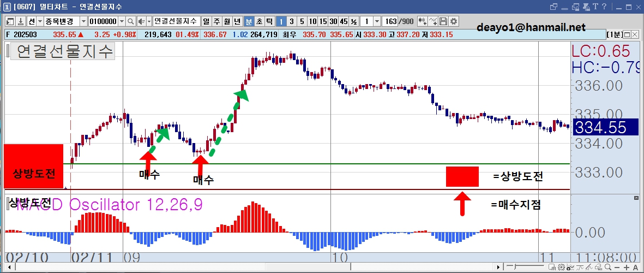Select the 일 daily period button

pyautogui.click(x=206, y=21)
